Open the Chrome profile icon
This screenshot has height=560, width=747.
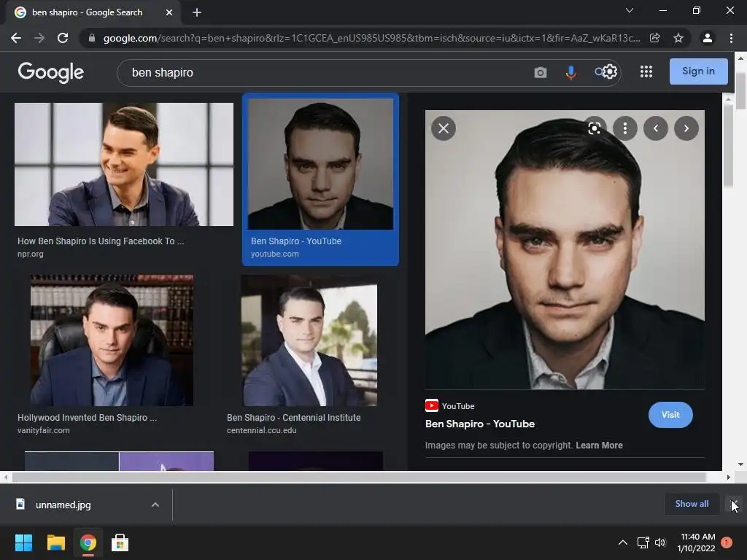(x=708, y=38)
